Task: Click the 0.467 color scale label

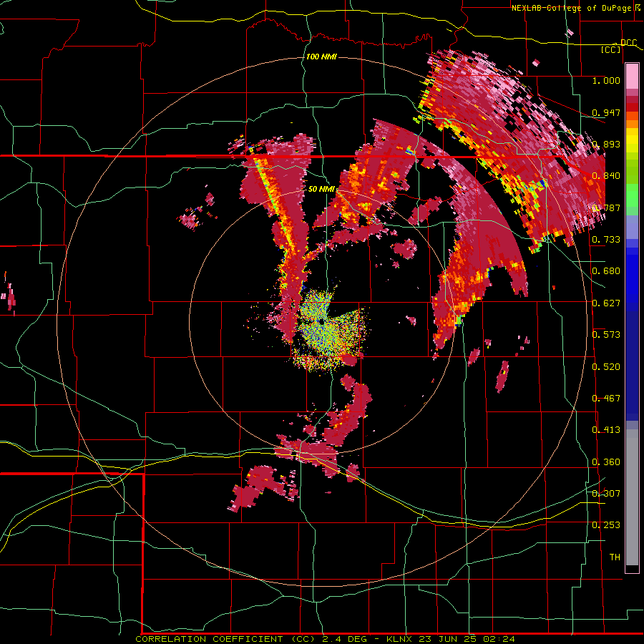Action: pyautogui.click(x=606, y=399)
